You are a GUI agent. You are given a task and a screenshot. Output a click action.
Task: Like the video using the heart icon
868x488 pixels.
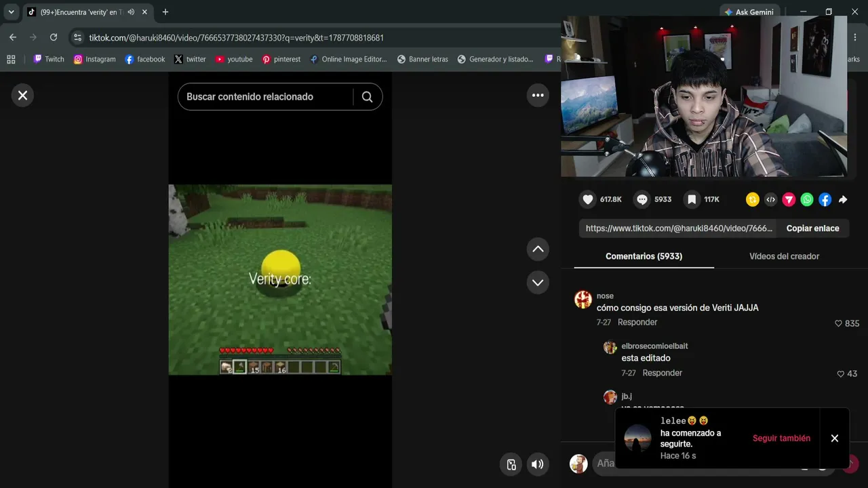pos(588,199)
